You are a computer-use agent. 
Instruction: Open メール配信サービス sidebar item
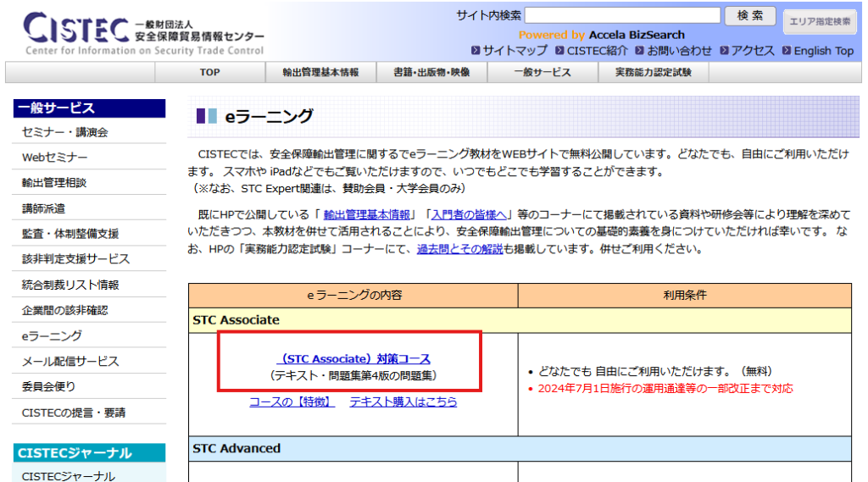point(70,362)
